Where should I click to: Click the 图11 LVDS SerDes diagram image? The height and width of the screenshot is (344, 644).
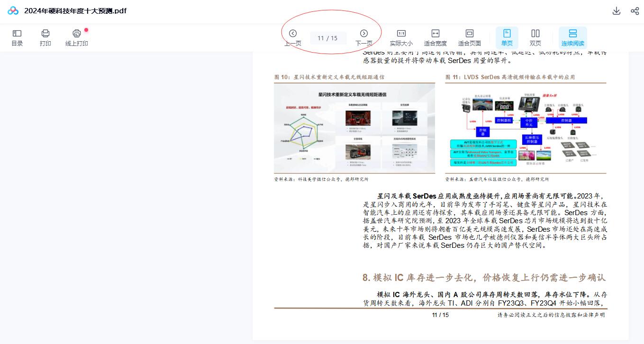(526, 128)
